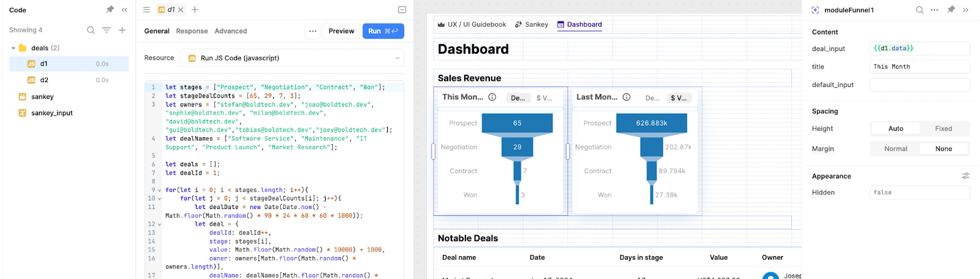This screenshot has width=980, height=279.
Task: Click info icon next to This Mon...
Action: point(492,97)
